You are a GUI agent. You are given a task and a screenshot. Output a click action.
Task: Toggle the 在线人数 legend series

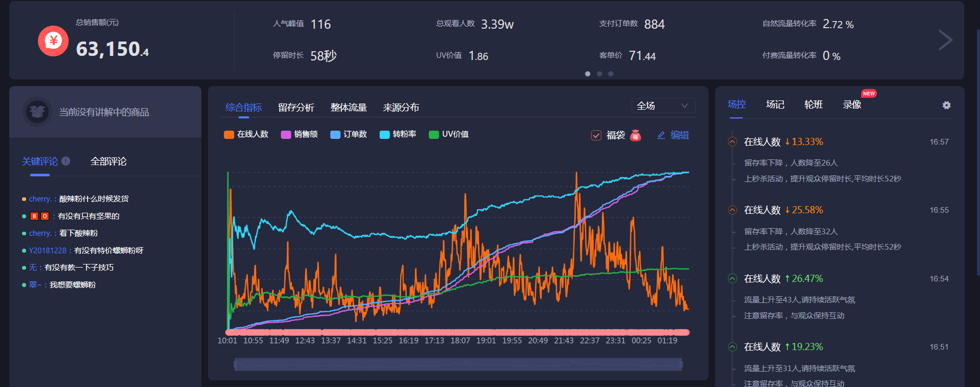[x=246, y=134]
